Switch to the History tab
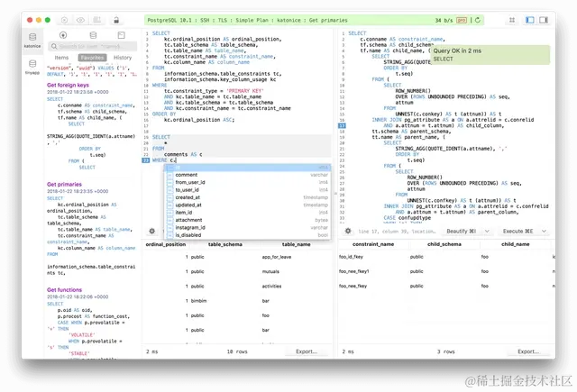 pos(123,58)
